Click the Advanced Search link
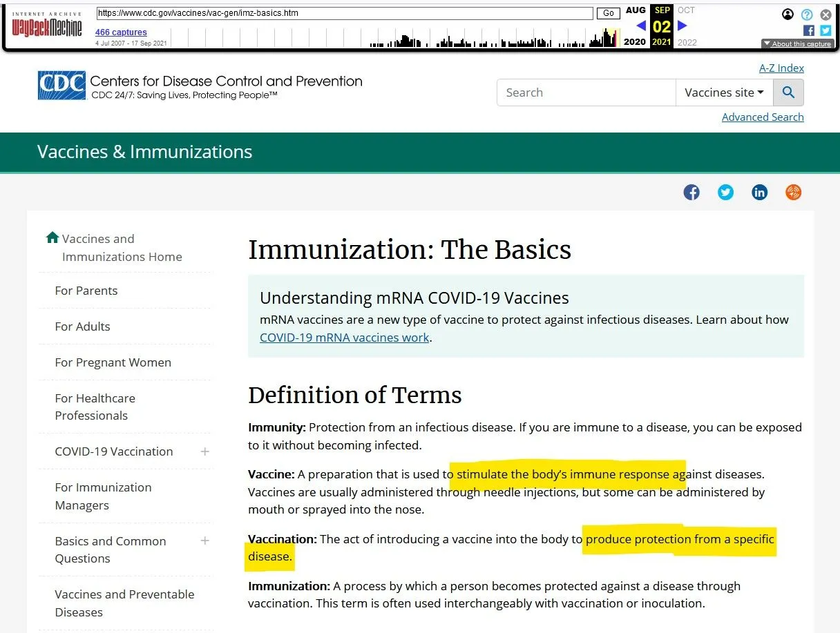840x633 pixels. click(762, 117)
